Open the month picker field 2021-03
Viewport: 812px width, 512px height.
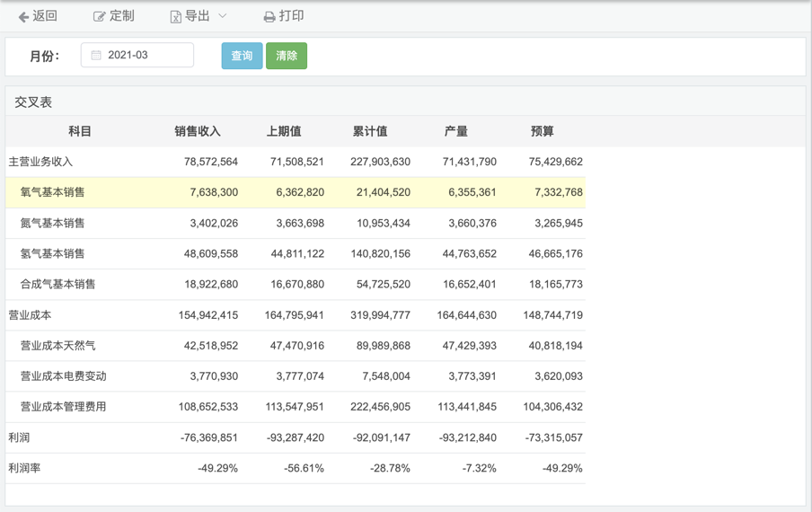(137, 56)
